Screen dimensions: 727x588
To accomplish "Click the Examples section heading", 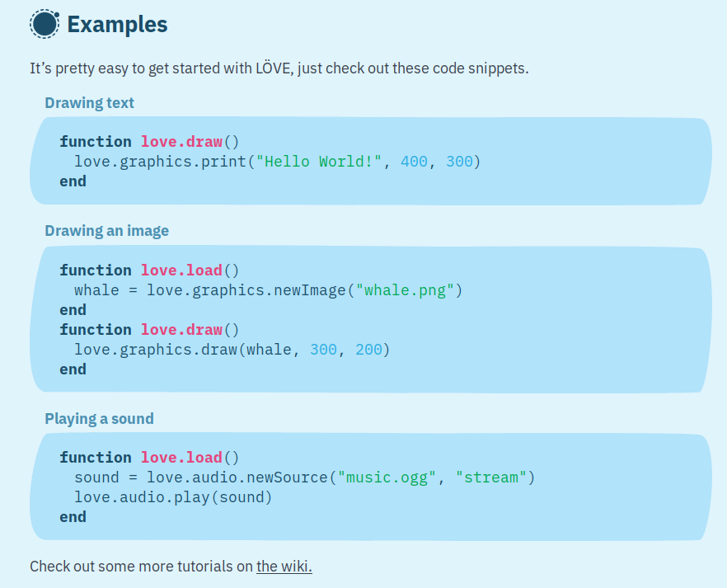I will pos(117,25).
